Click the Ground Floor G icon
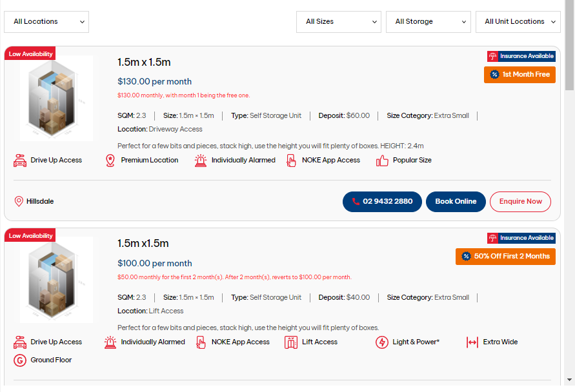This screenshot has width=575, height=392. click(x=20, y=360)
